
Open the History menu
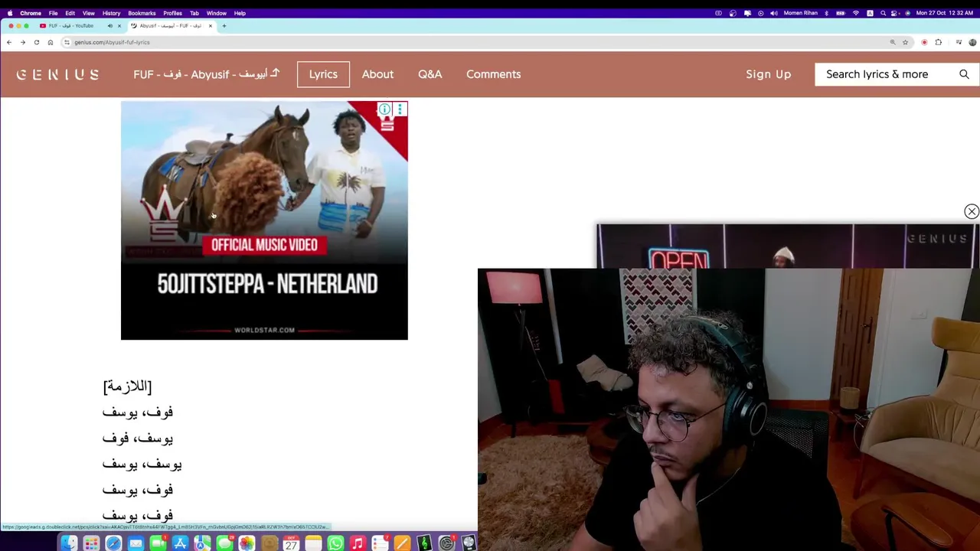coord(111,13)
